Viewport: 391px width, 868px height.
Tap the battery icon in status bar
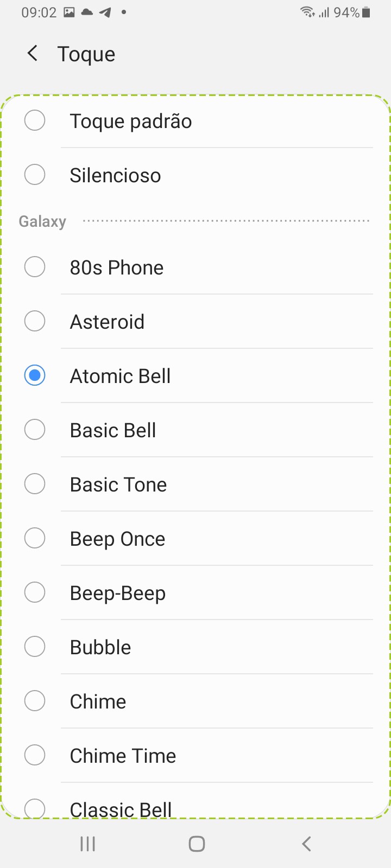click(367, 12)
